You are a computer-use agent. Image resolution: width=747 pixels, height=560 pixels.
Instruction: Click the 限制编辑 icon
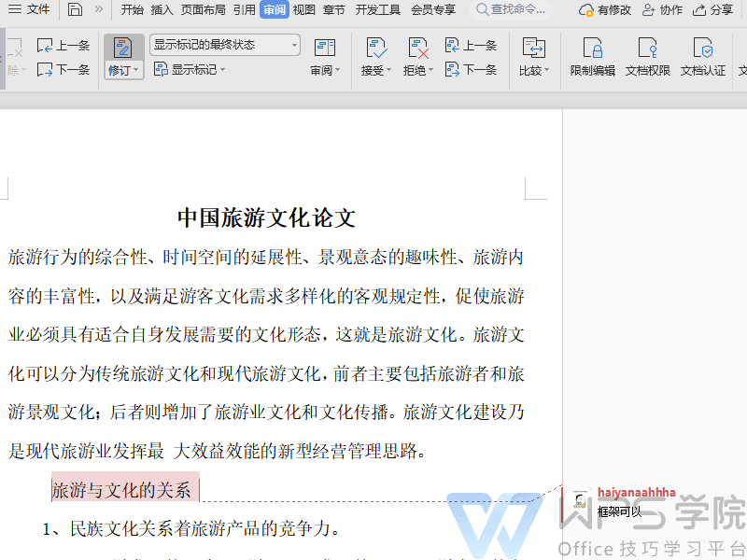(592, 51)
